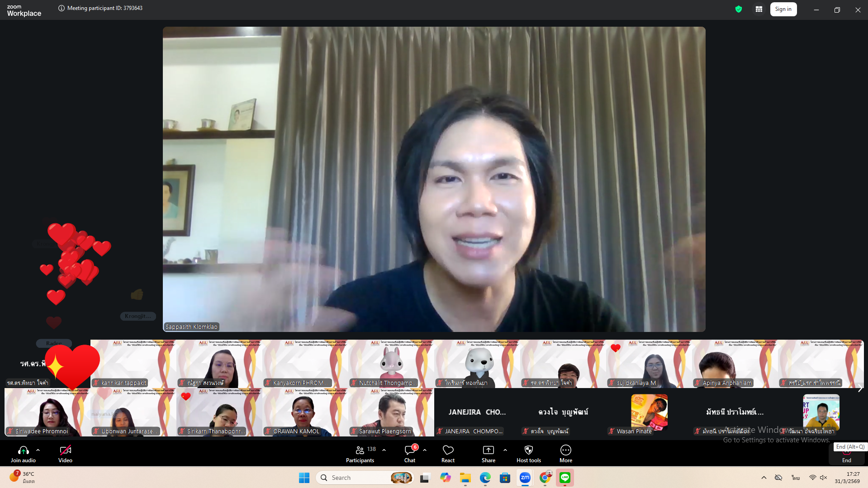Click the Share screen icon
Viewport: 868px width, 488px height.
(489, 450)
